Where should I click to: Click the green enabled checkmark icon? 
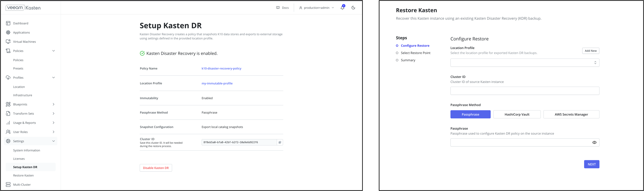(142, 53)
